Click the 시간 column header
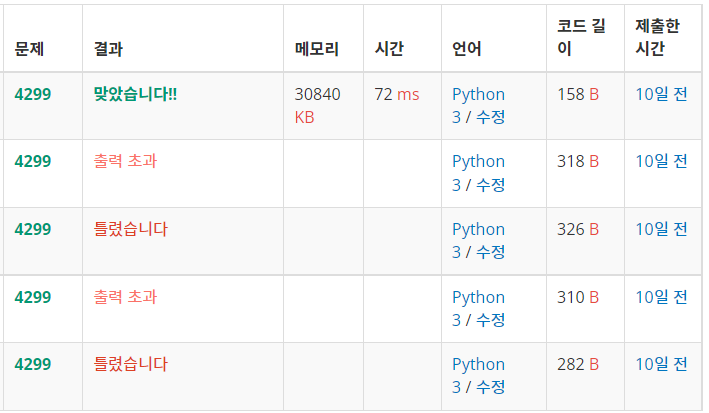Screen dimensions: 709x413 coord(389,48)
